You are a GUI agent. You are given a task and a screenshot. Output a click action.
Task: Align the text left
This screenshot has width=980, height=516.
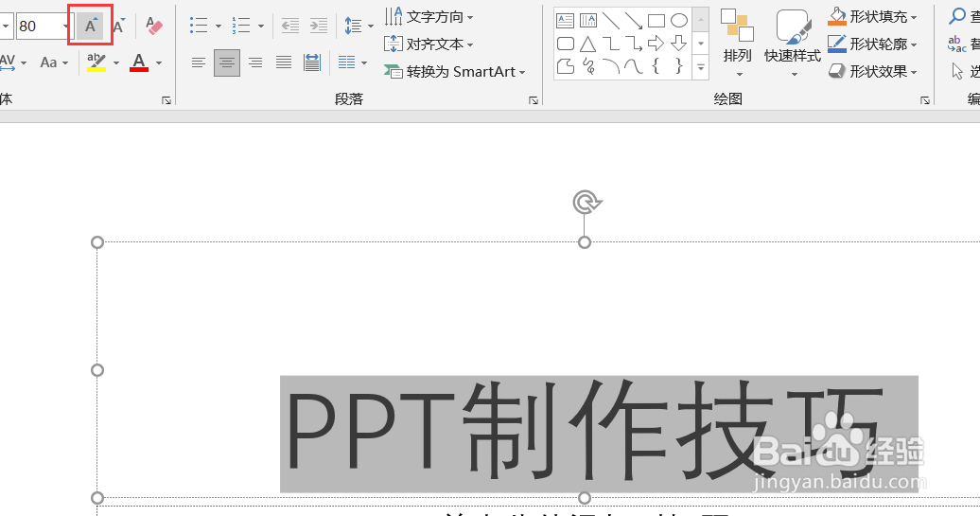coord(198,62)
